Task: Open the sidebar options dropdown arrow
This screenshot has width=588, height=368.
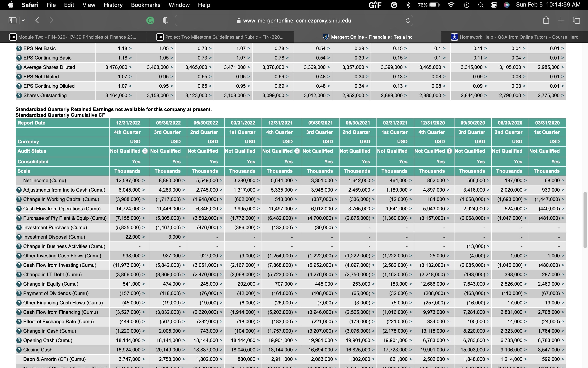Action: click(23, 20)
